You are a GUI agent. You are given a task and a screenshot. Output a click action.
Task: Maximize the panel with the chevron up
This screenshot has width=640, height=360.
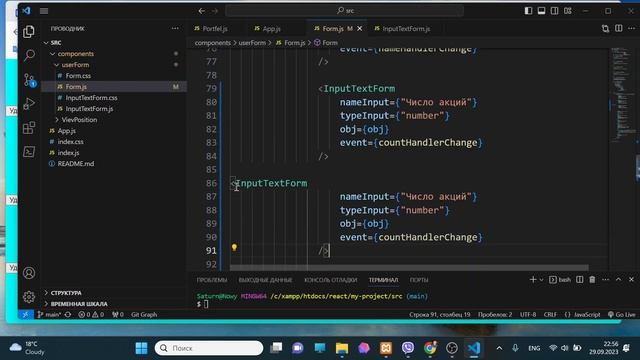pos(618,280)
